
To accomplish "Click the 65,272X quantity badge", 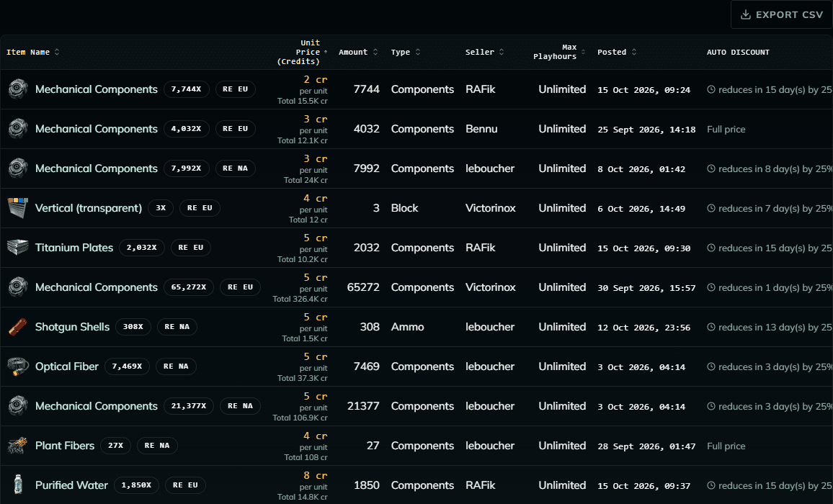I will 189,287.
